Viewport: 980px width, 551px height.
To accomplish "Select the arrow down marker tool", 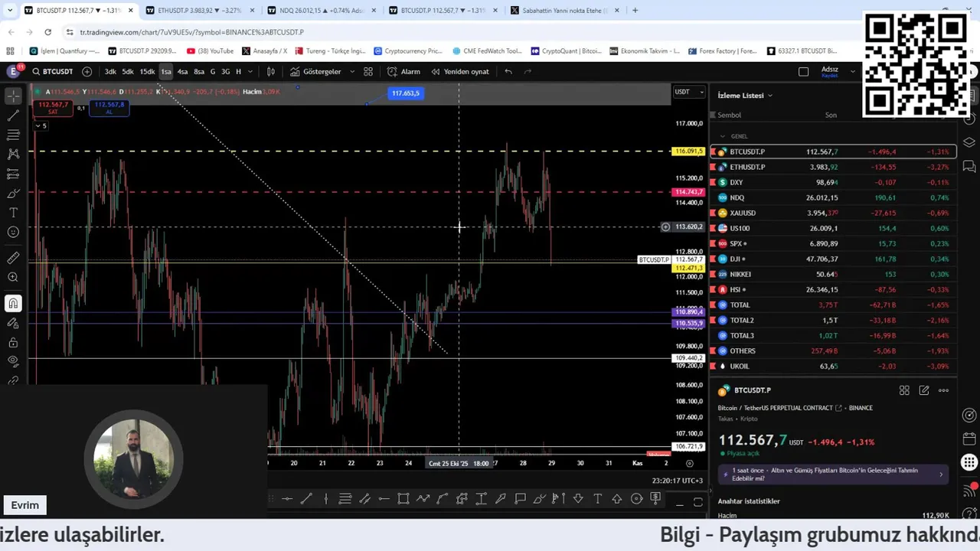I will [x=578, y=499].
